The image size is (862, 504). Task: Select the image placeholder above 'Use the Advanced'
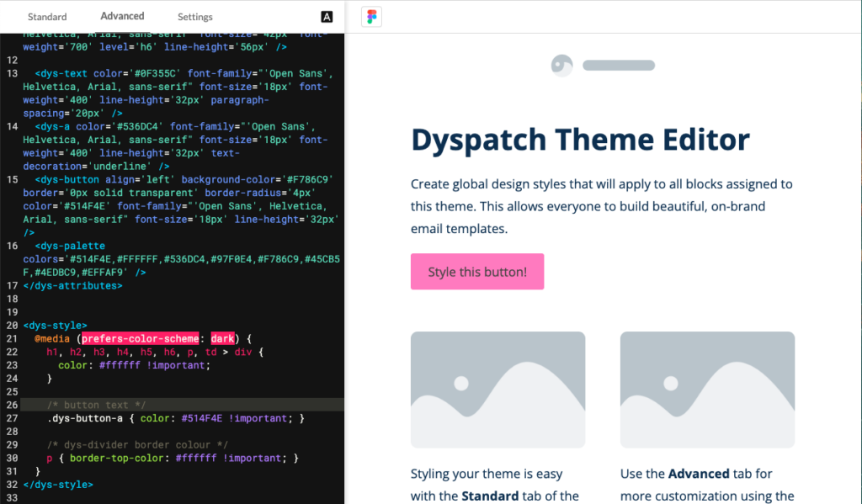pyautogui.click(x=707, y=390)
